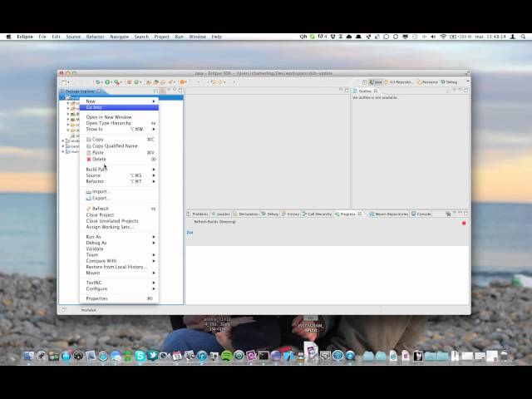This screenshot has width=532, height=399.
Task: Open Spotify from the Dock
Action: click(226, 356)
